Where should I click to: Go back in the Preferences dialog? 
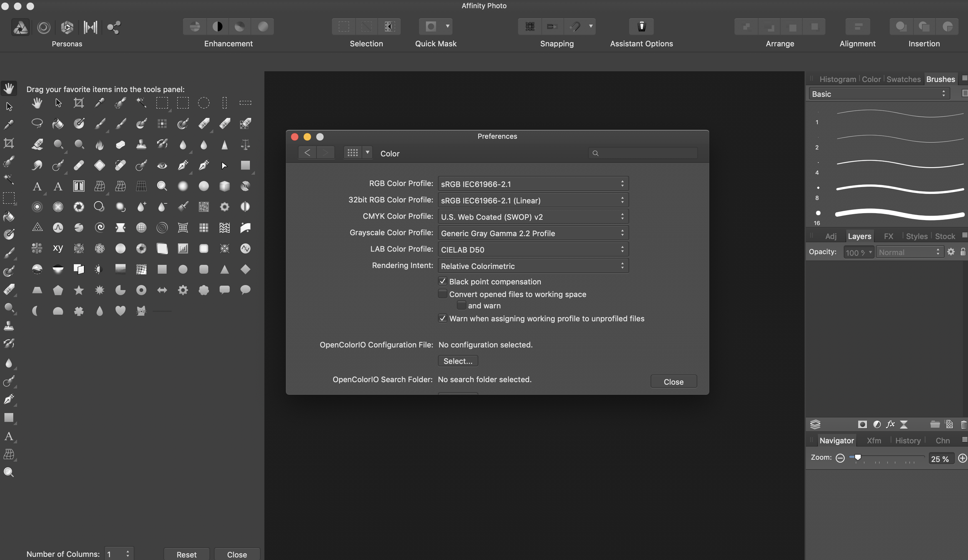(307, 152)
